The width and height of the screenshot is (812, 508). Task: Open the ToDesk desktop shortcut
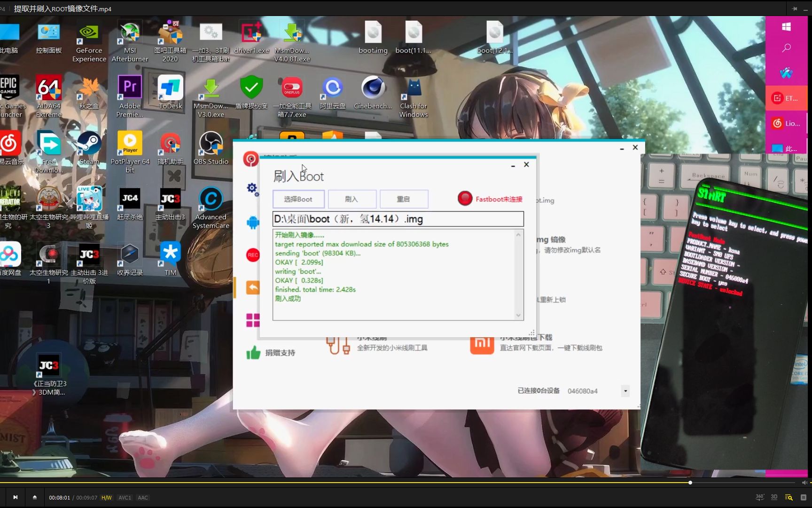(170, 93)
